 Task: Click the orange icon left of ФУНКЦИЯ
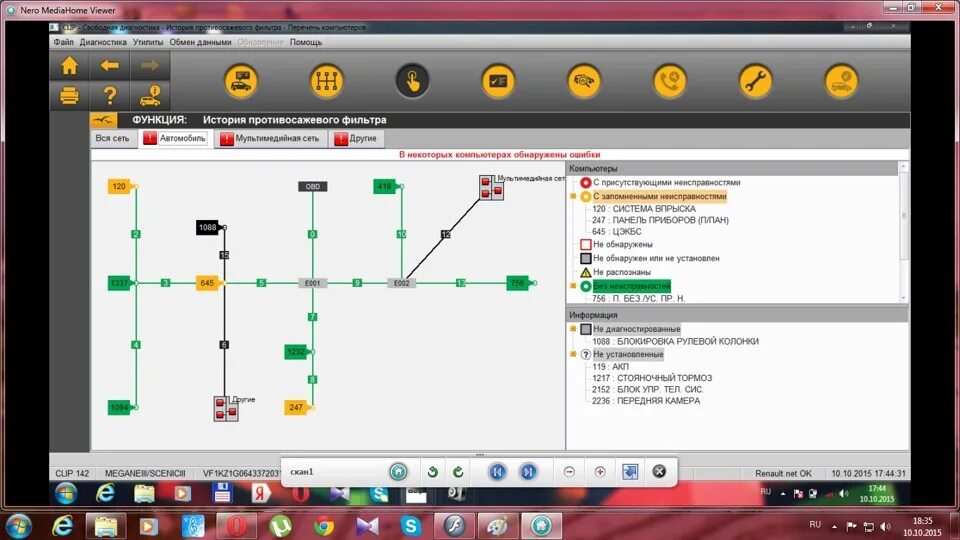(x=103, y=120)
